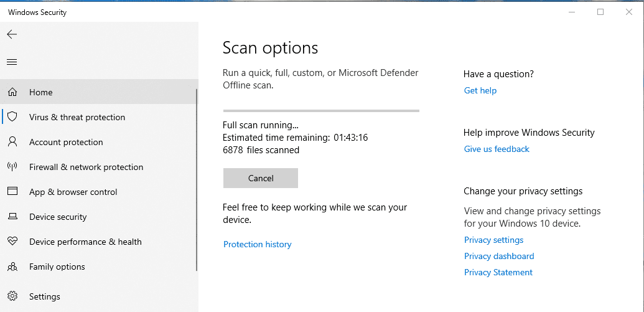Cancel the running full scan
This screenshot has height=312, width=644.
pos(260,178)
